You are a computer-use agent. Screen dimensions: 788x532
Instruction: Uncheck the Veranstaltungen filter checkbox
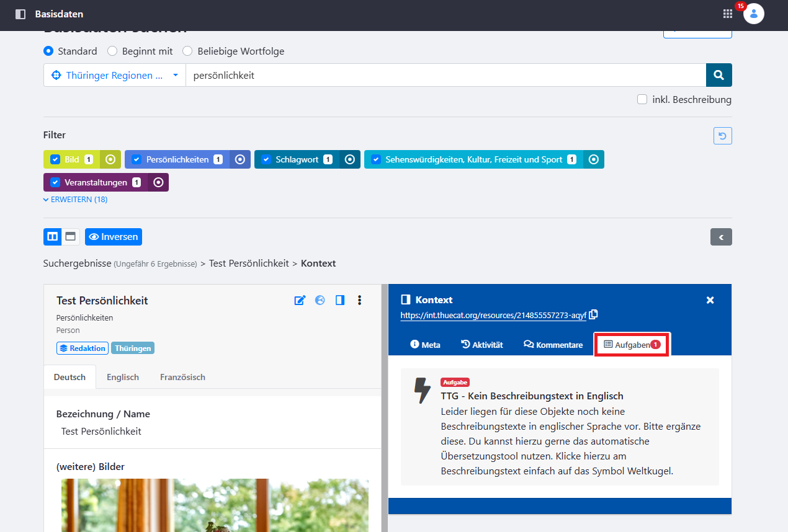click(x=55, y=182)
